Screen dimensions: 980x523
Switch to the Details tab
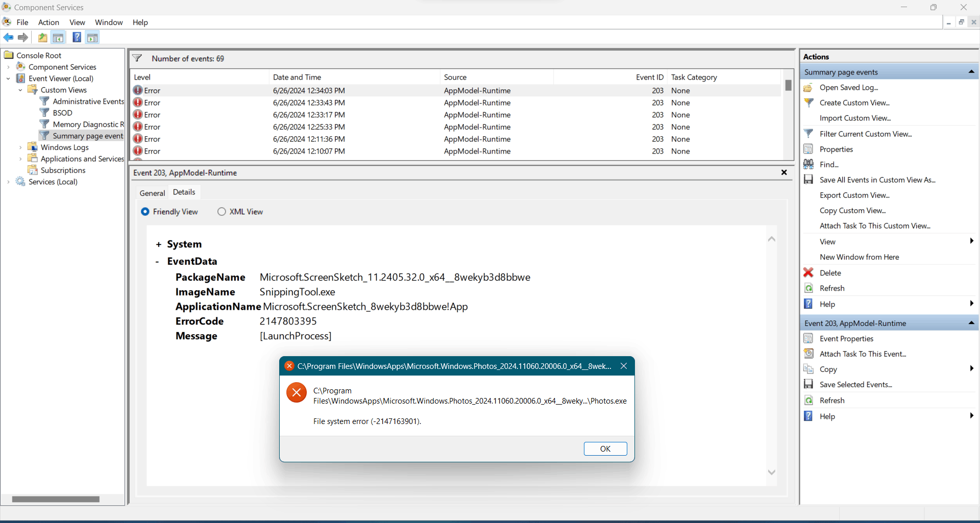point(184,192)
